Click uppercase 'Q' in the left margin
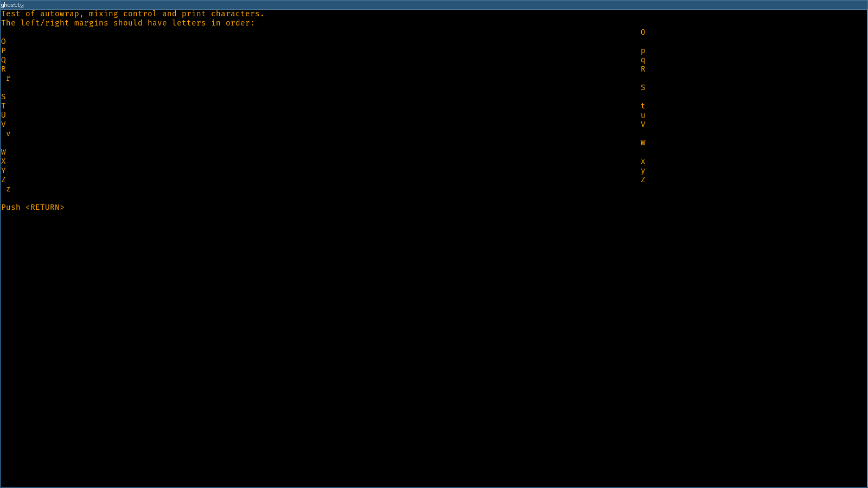Viewport: 868px width, 488px height. click(3, 60)
